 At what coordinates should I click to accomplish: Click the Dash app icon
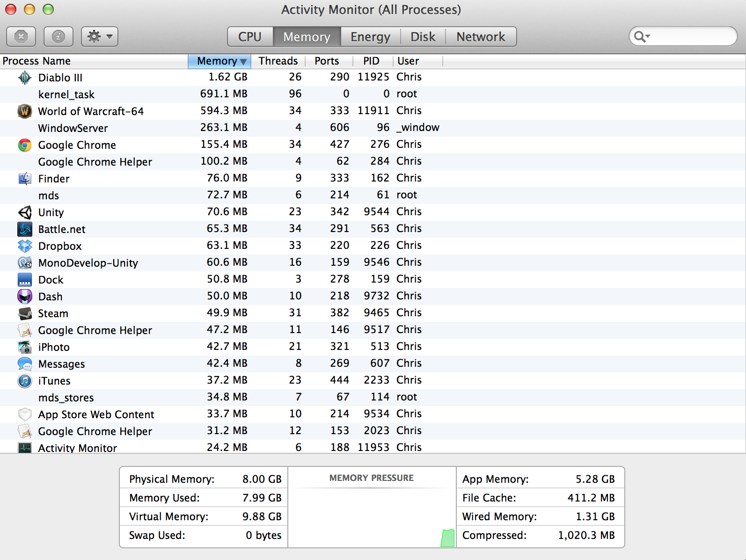pyautogui.click(x=25, y=296)
